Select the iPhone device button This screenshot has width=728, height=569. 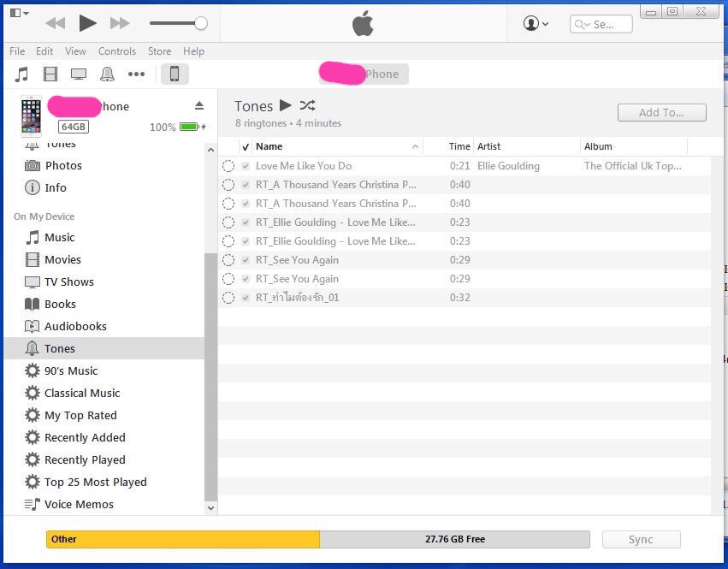coord(175,74)
